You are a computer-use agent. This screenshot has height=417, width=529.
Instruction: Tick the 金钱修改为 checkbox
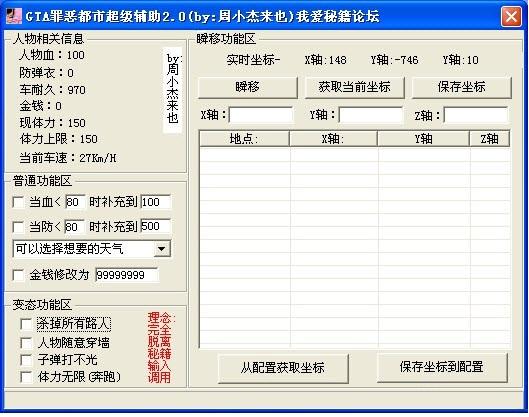click(x=18, y=275)
